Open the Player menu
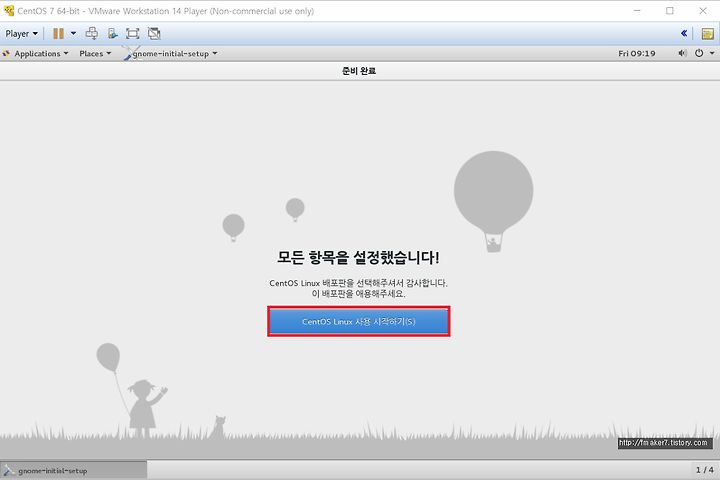 point(21,34)
